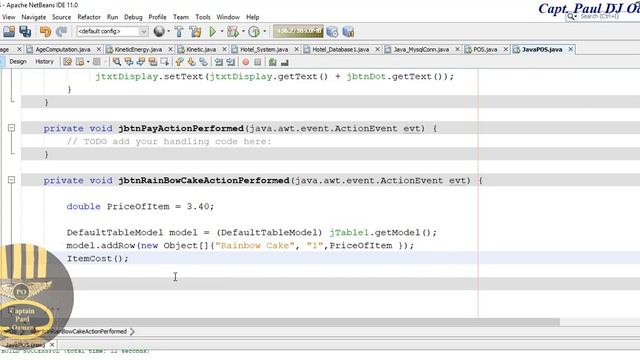Image resolution: width=640 pixels, height=360 pixels.
Task: Collapse jbtnPayActionPerformed method fold
Action: pyautogui.click(x=11, y=128)
